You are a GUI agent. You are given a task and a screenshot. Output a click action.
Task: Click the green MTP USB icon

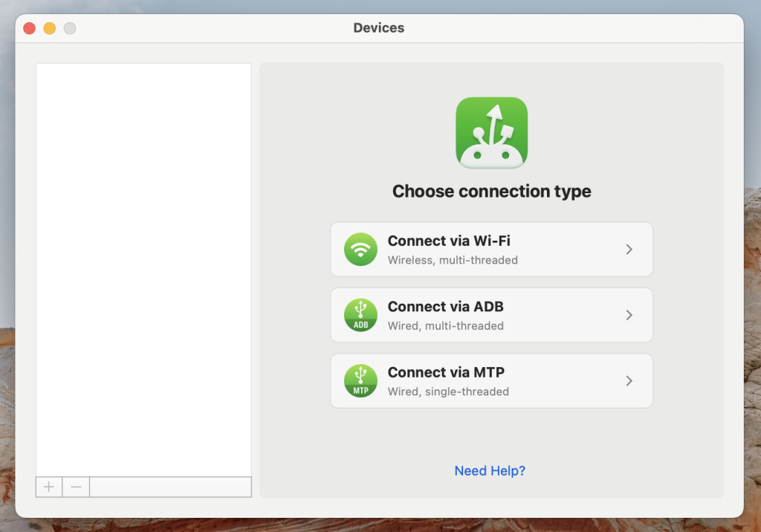[x=360, y=380]
